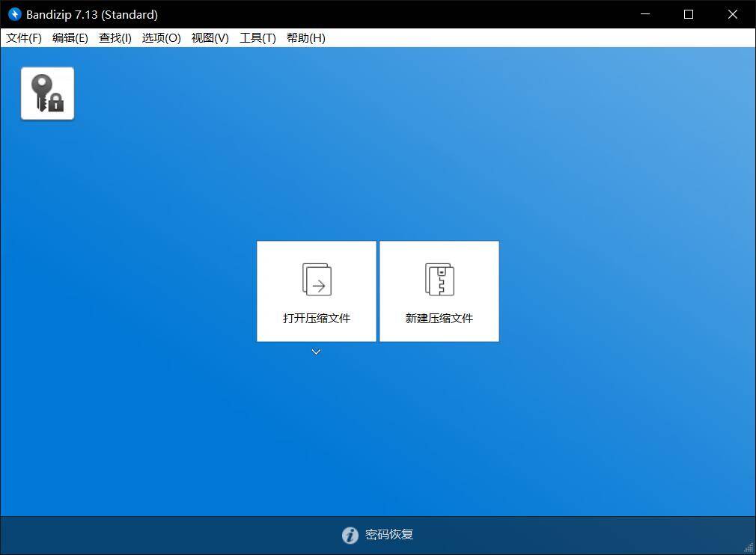Screen dimensions: 756x555
Task: Expand the chevron below 打开压缩文件
Action: [316, 352]
